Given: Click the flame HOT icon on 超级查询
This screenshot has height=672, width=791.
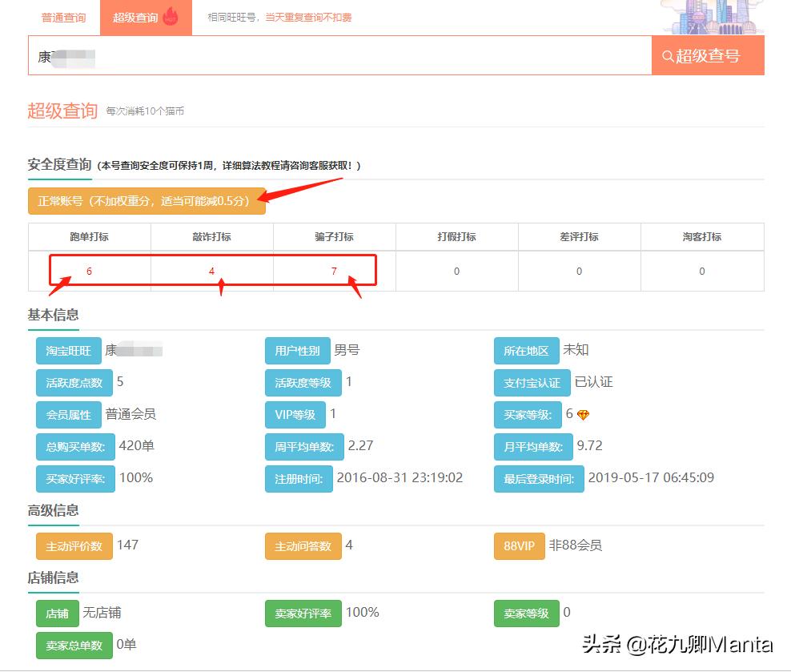Looking at the screenshot, I should pyautogui.click(x=171, y=16).
